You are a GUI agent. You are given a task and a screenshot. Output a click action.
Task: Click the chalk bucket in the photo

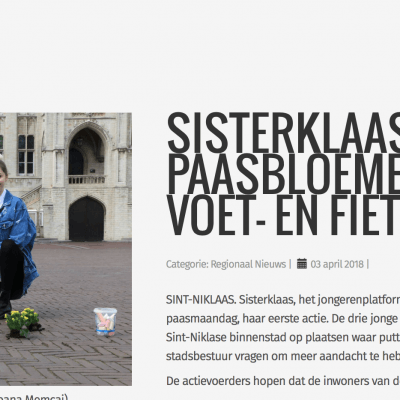105,321
